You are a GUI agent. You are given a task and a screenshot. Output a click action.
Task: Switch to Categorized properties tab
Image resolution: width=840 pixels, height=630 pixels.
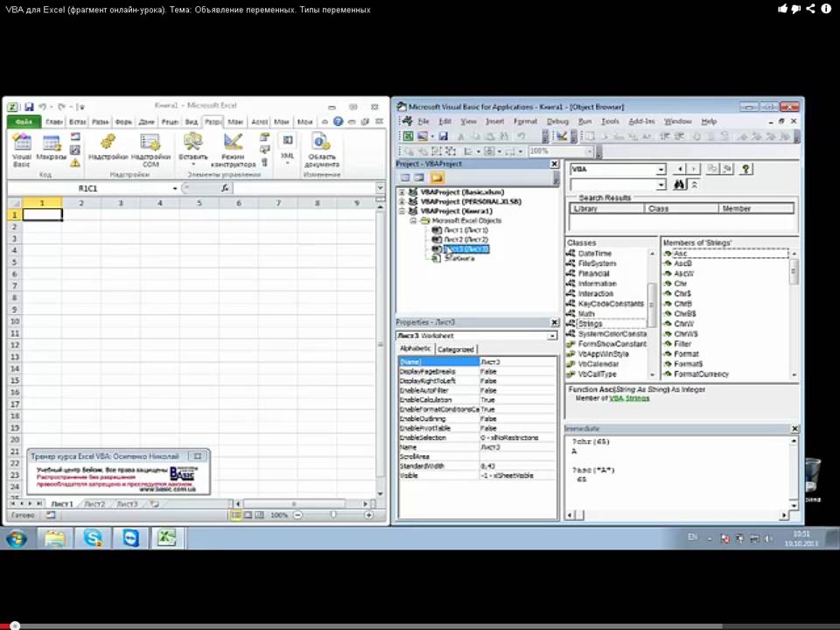click(x=455, y=349)
